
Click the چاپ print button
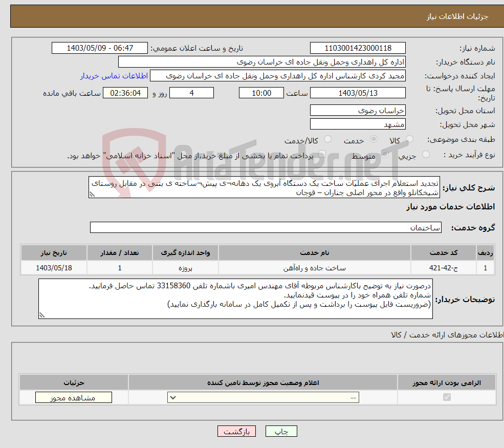[281, 431]
